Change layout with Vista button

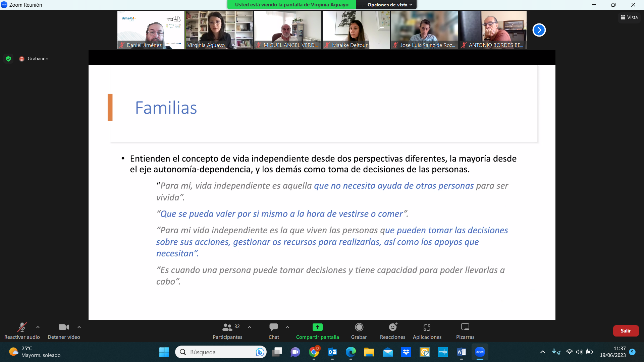629,17
